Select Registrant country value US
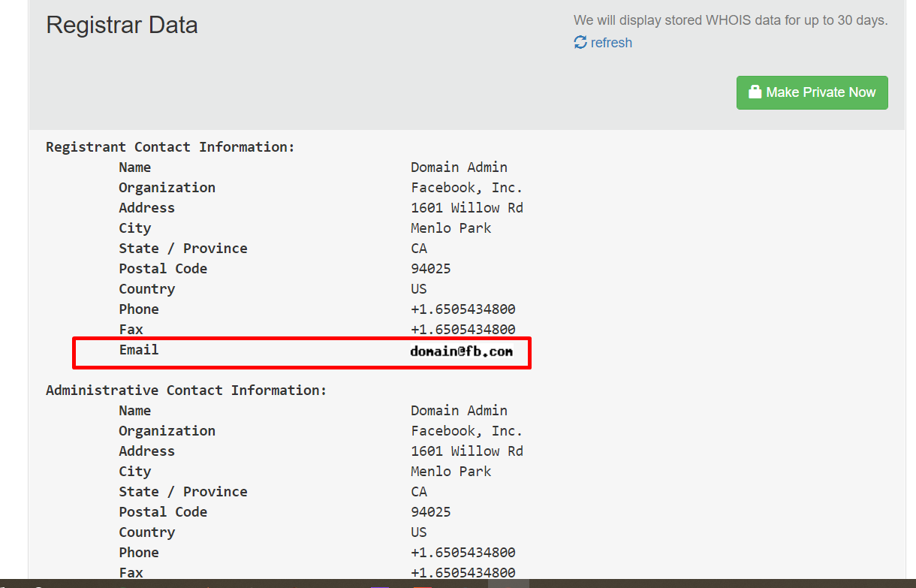Viewport: 916px width, 588px height. (419, 289)
